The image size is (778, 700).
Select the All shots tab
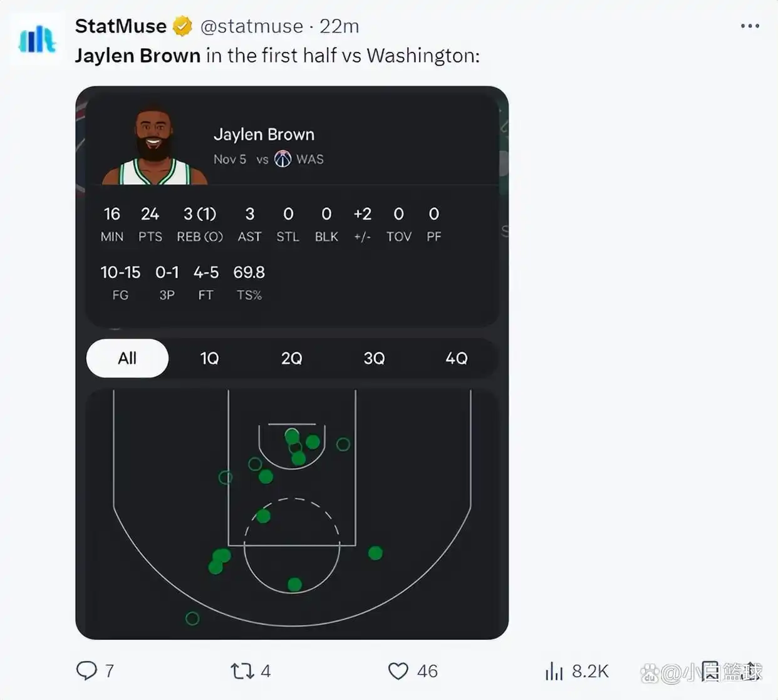coord(127,358)
